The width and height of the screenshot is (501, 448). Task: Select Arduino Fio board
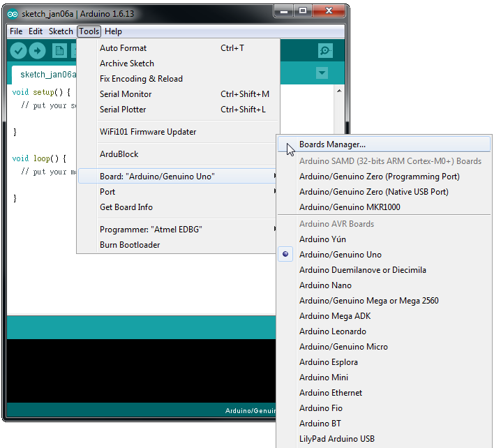[384, 408]
